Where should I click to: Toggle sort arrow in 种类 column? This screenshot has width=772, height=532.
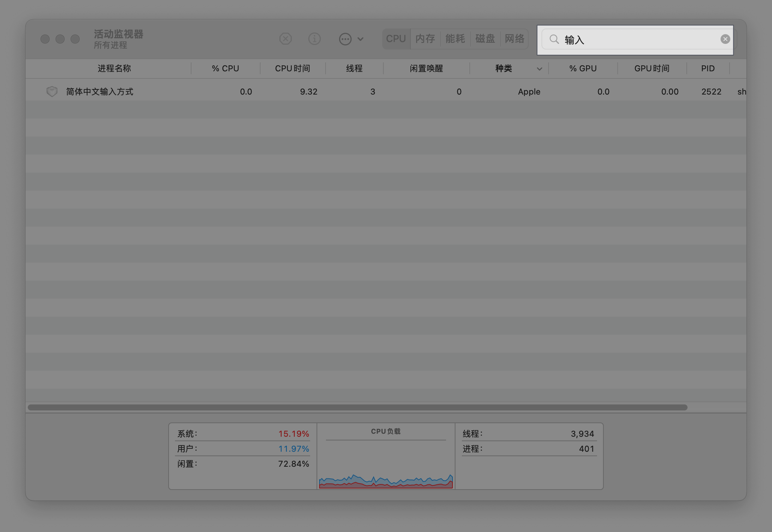[x=539, y=69]
